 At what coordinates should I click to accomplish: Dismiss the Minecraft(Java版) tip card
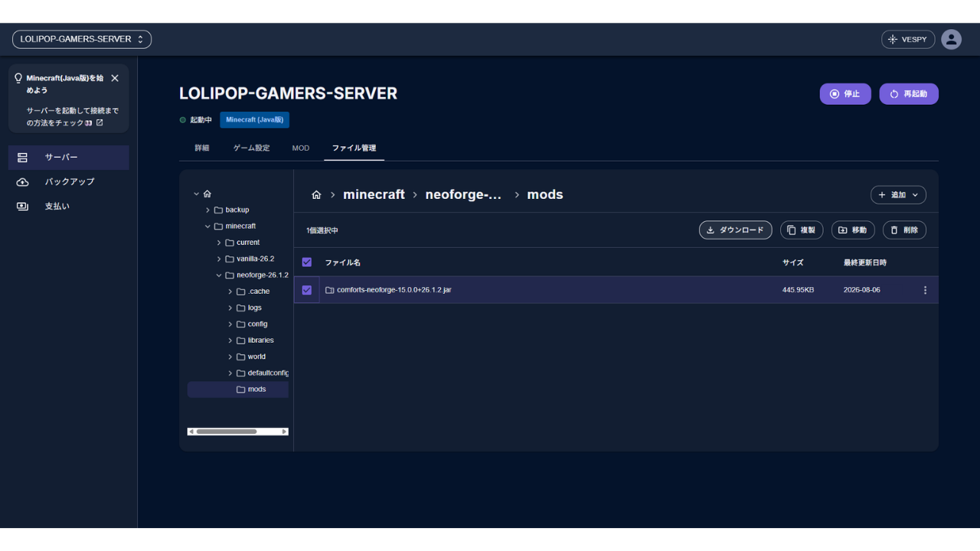coord(115,78)
